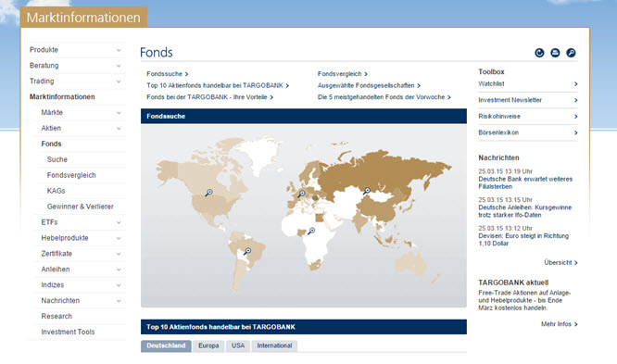This screenshot has width=617, height=364.
Task: Follow the Fondssuche quick link
Action: pyautogui.click(x=168, y=74)
